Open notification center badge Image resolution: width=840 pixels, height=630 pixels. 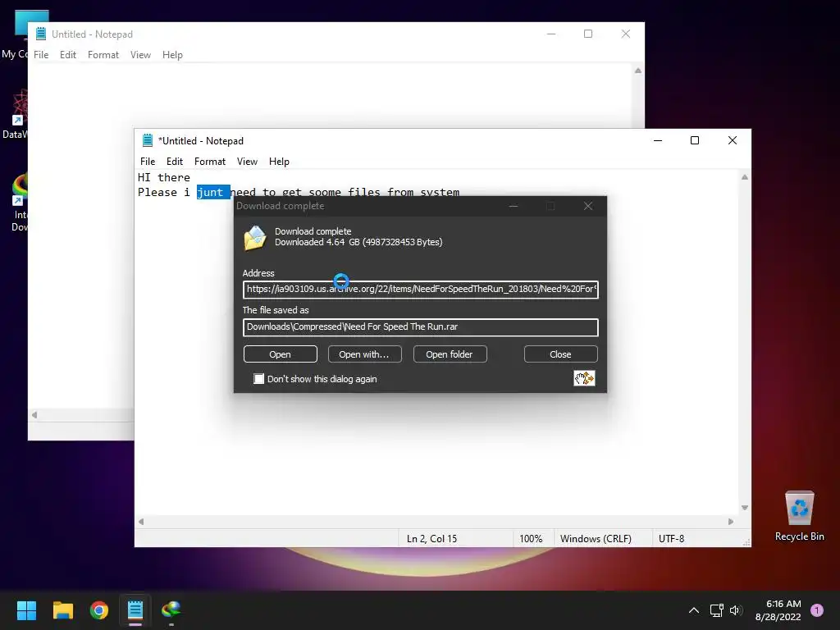817,610
